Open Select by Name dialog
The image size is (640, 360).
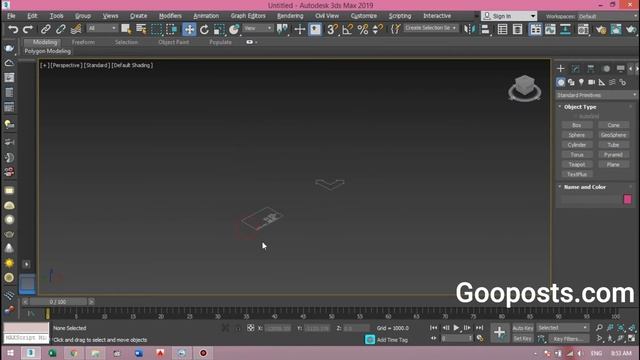(141, 29)
